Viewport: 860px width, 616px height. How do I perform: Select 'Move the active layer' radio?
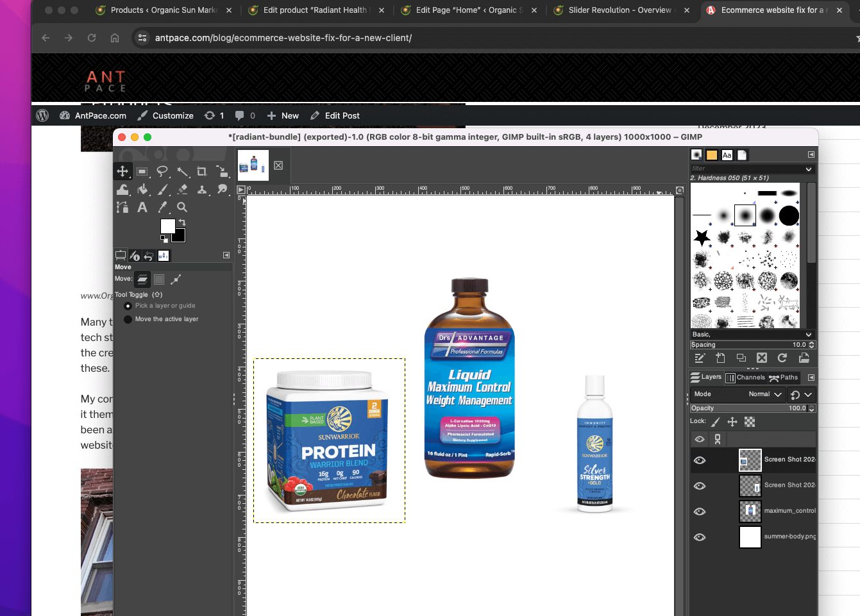128,319
